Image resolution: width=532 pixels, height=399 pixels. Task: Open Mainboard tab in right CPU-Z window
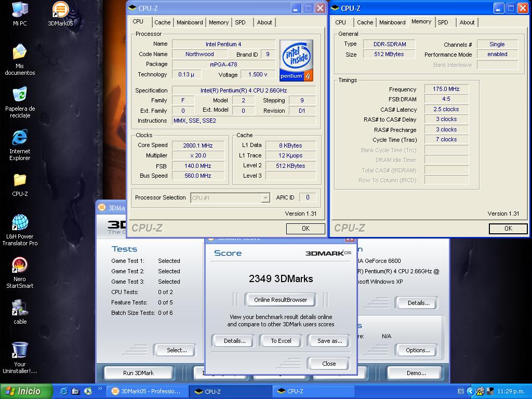coord(392,22)
